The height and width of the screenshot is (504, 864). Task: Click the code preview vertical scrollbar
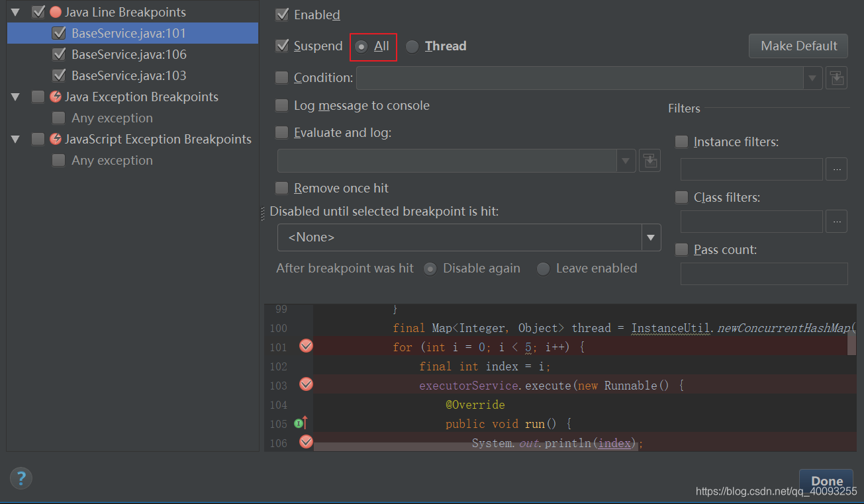pyautogui.click(x=851, y=343)
